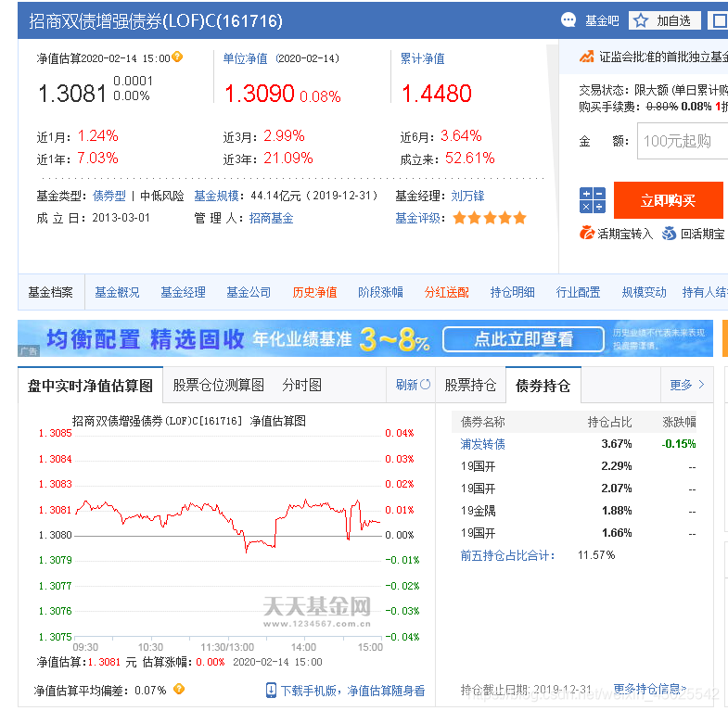This screenshot has height=711, width=728.
Task: Open the 历史净值 menu item
Action: (314, 292)
